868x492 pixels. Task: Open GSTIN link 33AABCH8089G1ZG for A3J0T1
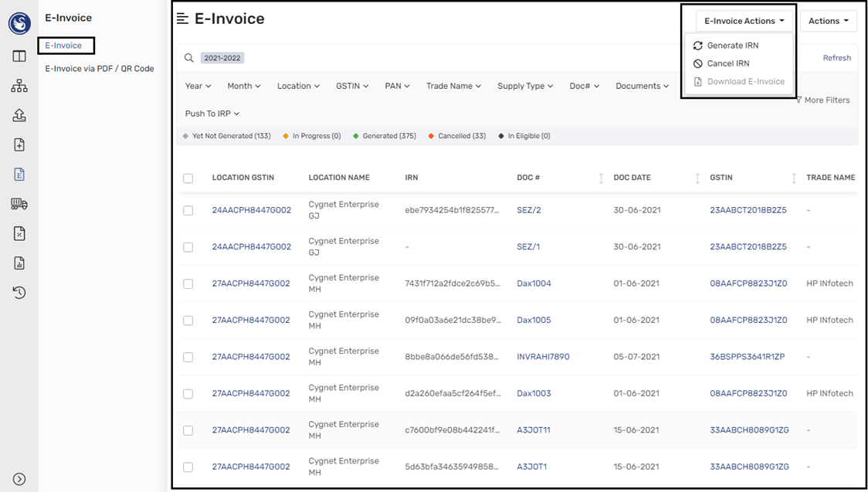click(x=750, y=467)
